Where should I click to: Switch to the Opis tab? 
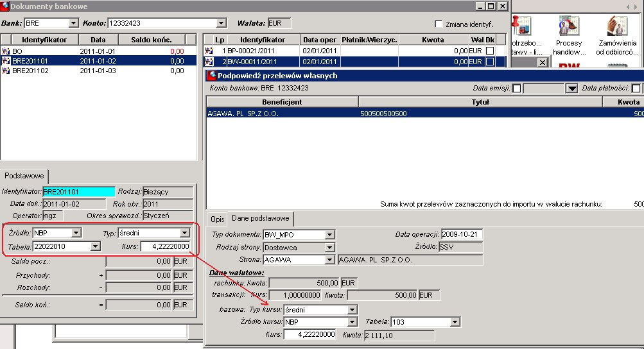pos(217,219)
